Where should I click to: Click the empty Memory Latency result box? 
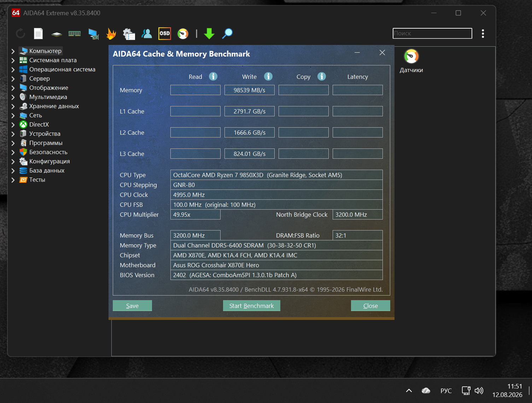[x=358, y=90]
